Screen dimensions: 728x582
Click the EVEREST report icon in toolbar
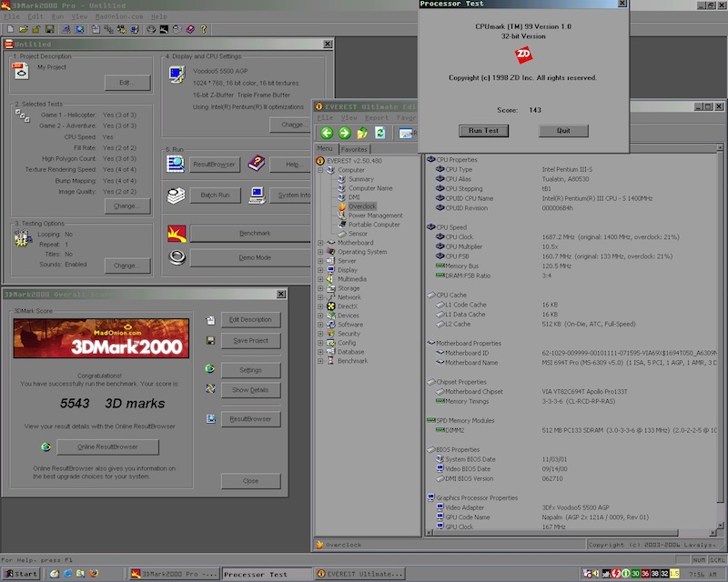(405, 133)
